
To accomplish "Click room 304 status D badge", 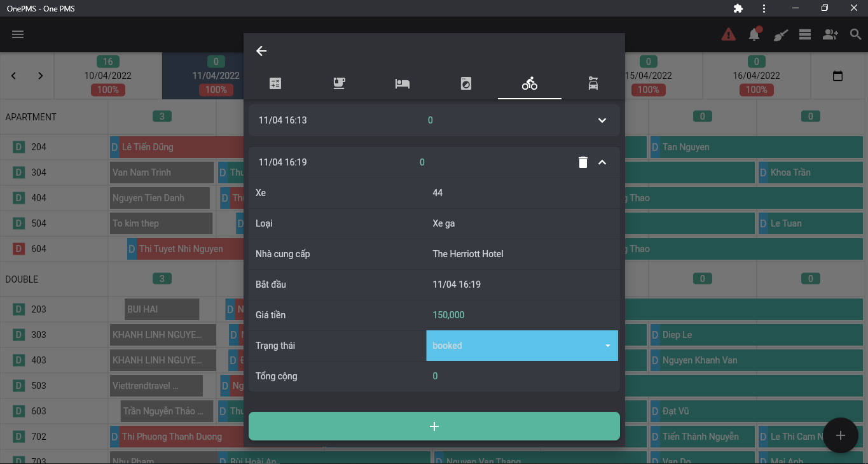I will tap(19, 172).
